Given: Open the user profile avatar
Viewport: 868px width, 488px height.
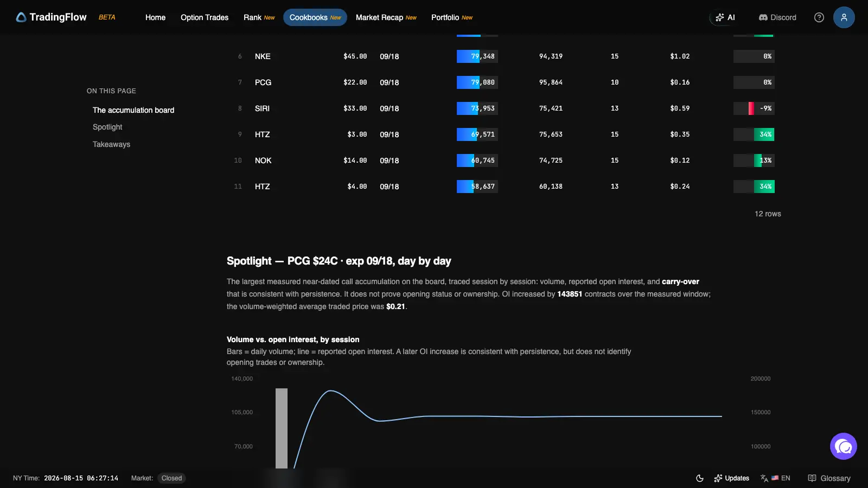Looking at the screenshot, I should click(844, 17).
